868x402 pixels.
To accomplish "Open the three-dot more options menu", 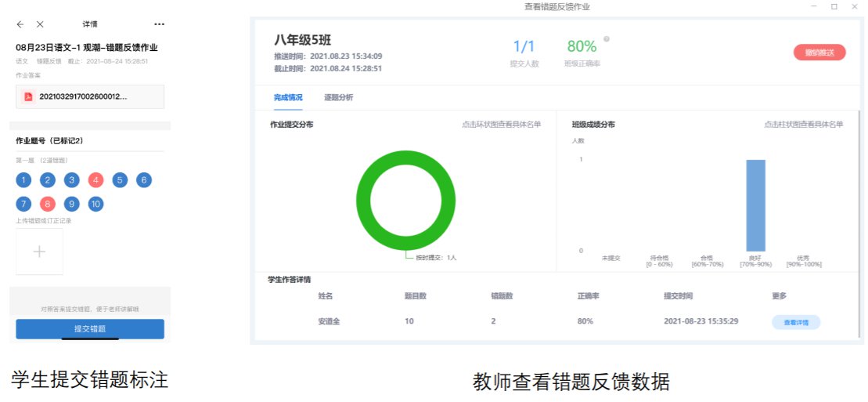I will point(160,24).
